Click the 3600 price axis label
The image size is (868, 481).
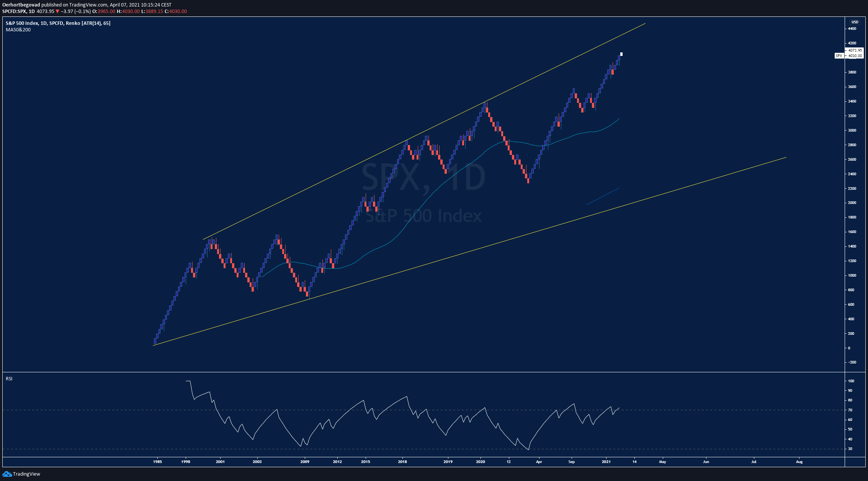point(852,87)
